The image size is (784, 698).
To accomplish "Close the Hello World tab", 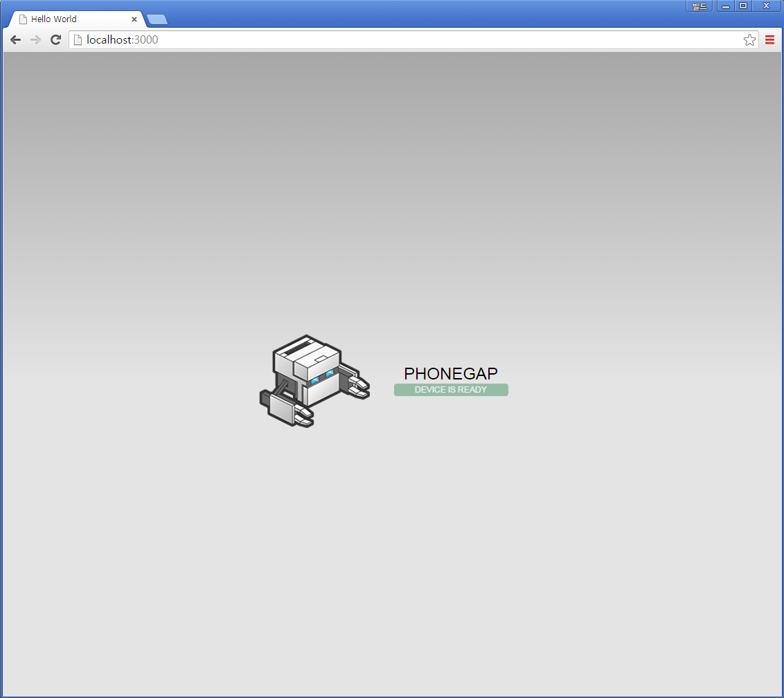I will coord(134,19).
